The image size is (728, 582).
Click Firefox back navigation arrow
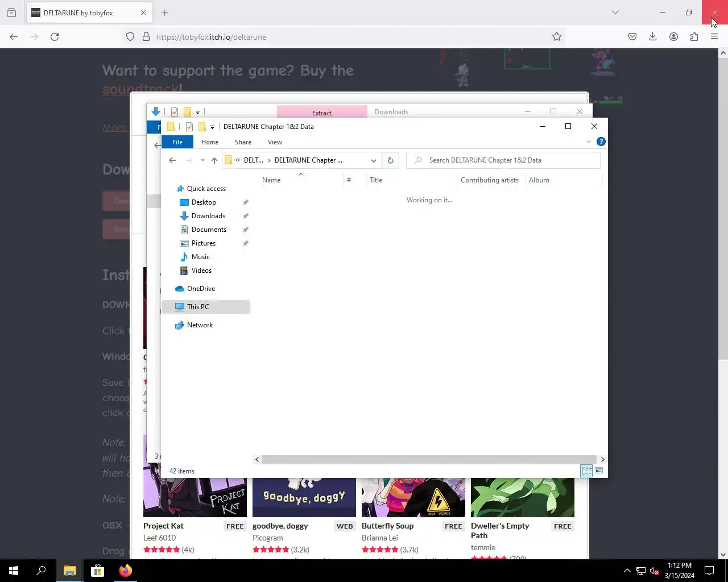click(14, 37)
